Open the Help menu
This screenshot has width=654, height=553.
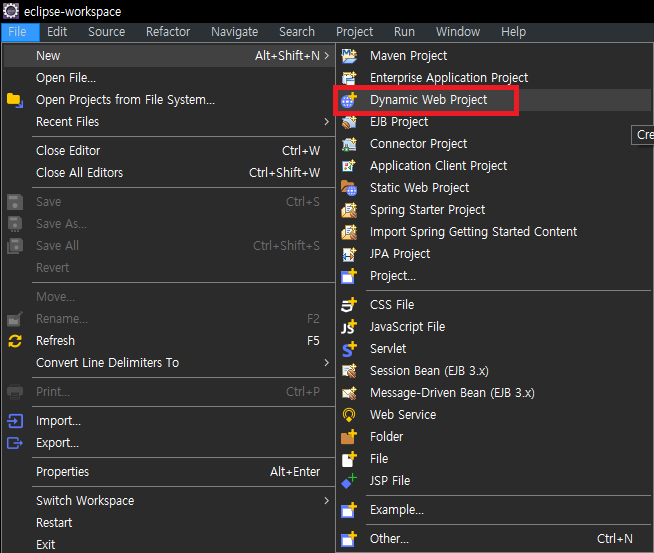(x=513, y=32)
